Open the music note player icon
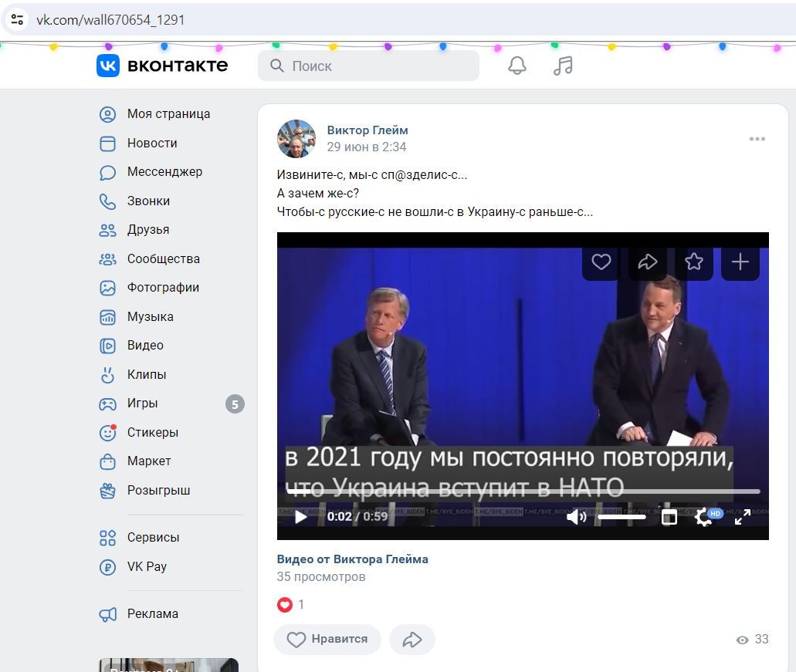The height and width of the screenshot is (672, 796). (563, 66)
